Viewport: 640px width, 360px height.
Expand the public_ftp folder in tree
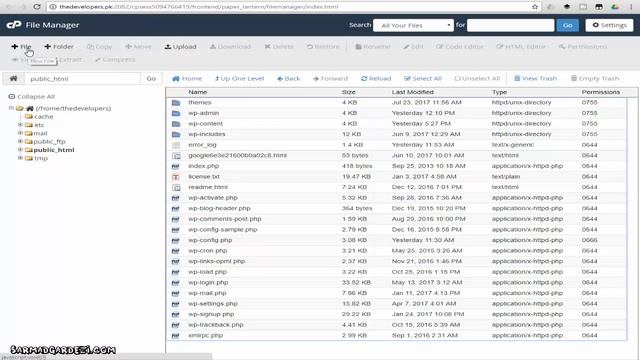[x=20, y=141]
